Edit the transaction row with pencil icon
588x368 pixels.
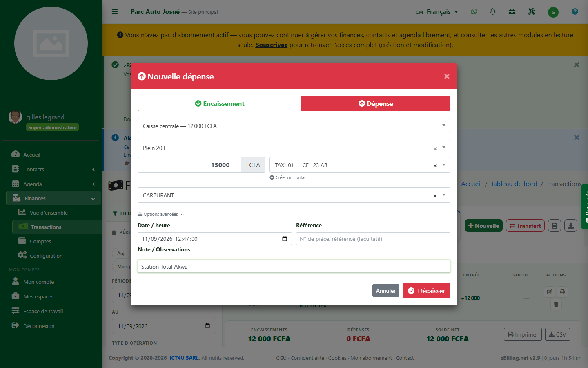550,292
